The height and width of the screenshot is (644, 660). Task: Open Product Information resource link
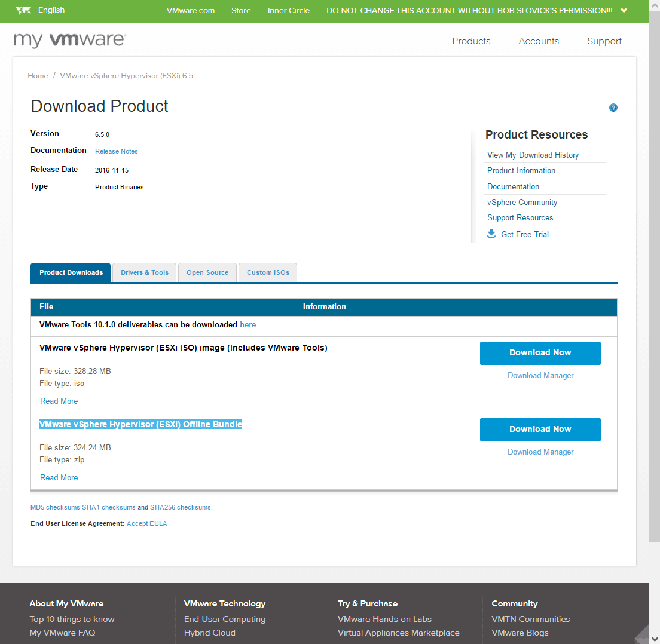pos(521,171)
